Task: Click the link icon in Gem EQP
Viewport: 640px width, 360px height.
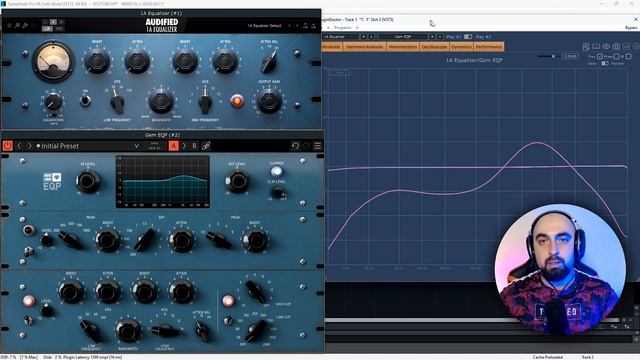Action: 206,146
